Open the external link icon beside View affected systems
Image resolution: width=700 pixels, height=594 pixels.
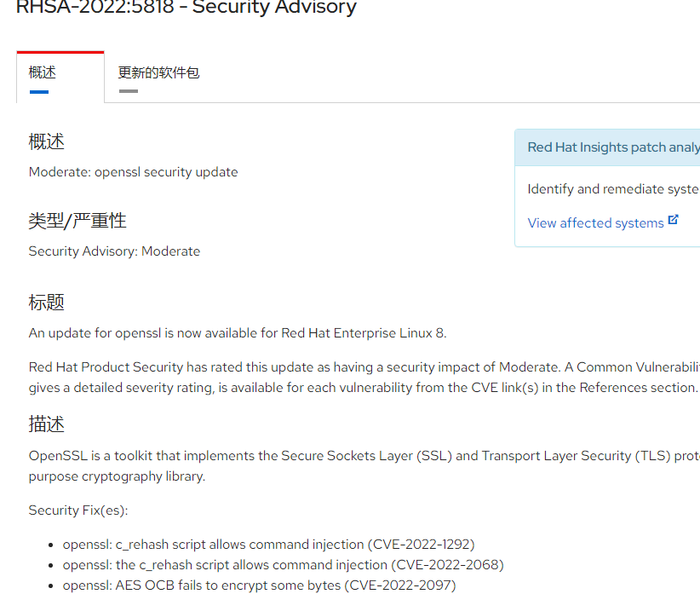[x=674, y=220]
